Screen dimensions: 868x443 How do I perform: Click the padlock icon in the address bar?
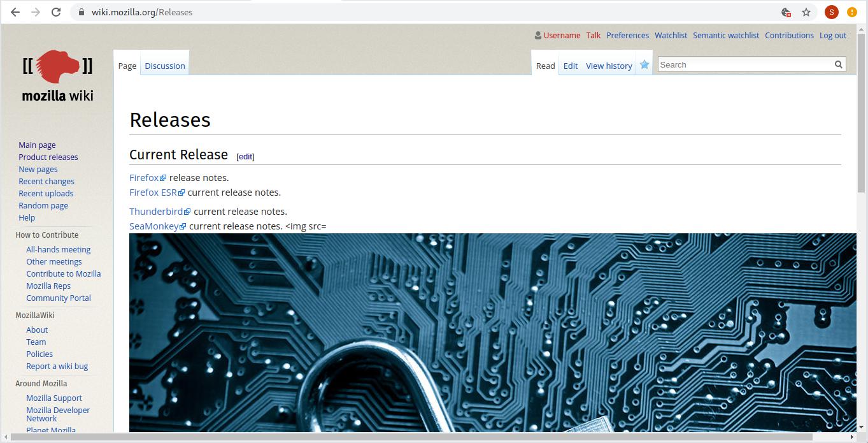pos(81,11)
